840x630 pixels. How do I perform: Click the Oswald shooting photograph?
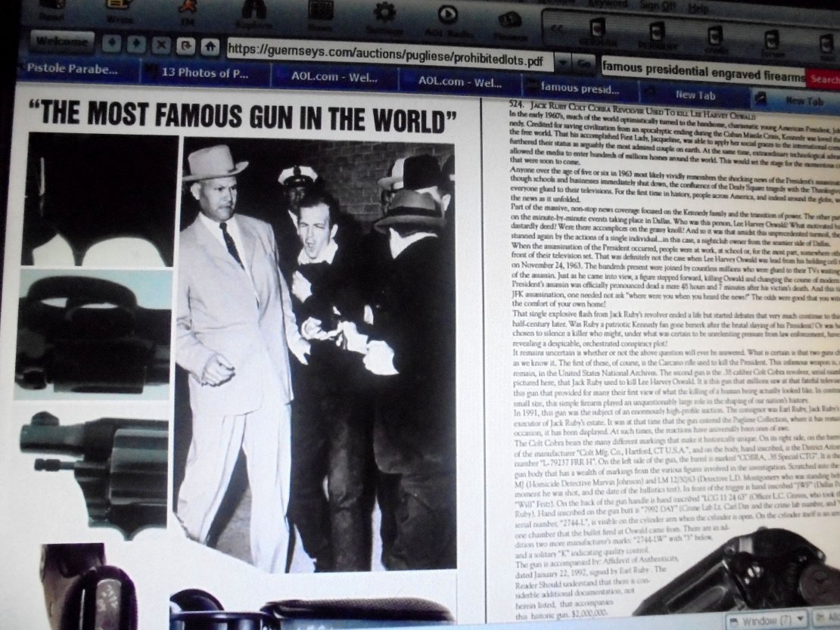[315, 353]
